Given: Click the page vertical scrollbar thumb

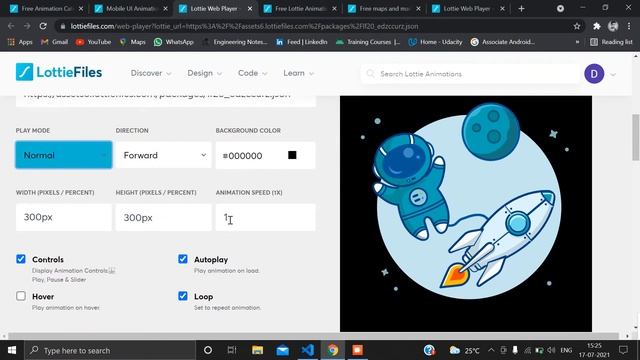Looking at the screenshot, I should tap(636, 137).
